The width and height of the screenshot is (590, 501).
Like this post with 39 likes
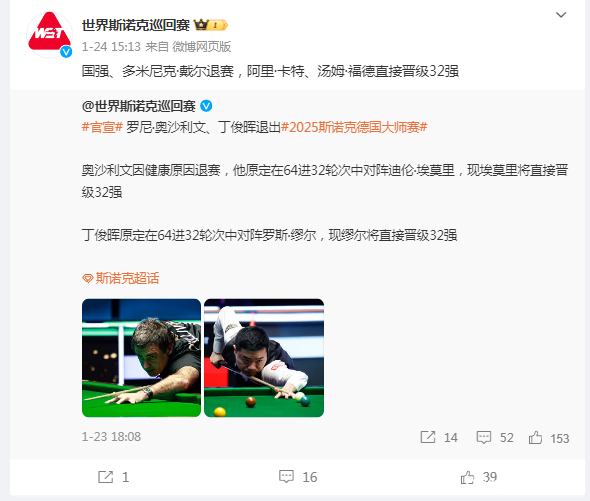point(479,477)
